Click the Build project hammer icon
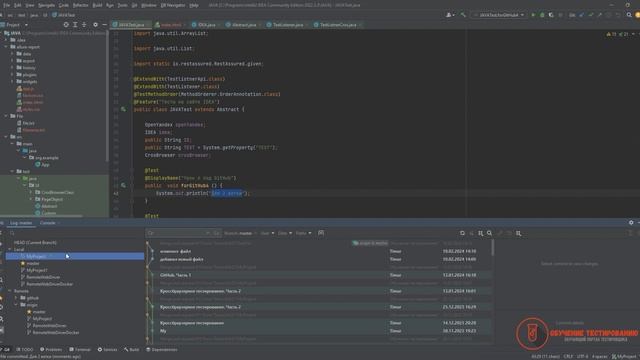Image resolution: width=640 pixels, height=360 pixels. click(463, 15)
